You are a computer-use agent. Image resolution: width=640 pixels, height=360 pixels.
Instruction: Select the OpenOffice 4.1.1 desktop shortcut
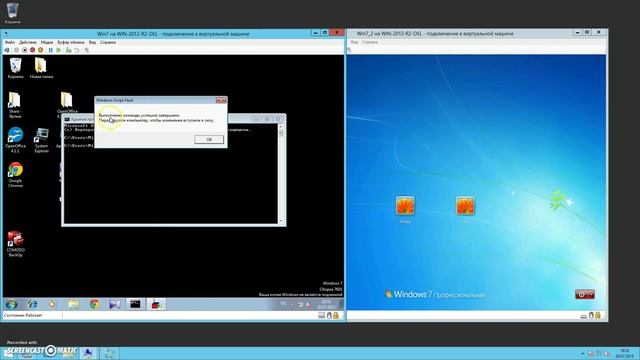16,140
